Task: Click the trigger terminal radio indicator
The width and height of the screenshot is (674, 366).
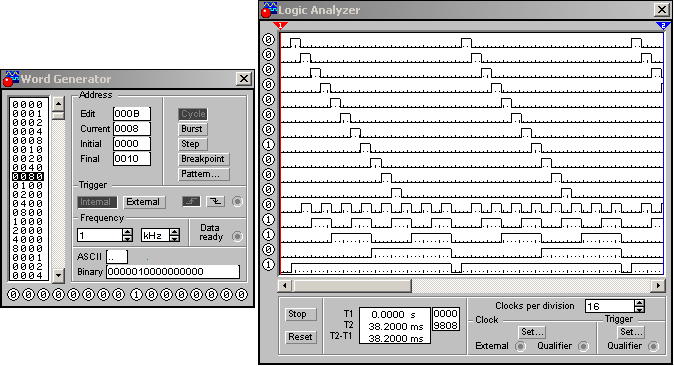Action: [237, 202]
